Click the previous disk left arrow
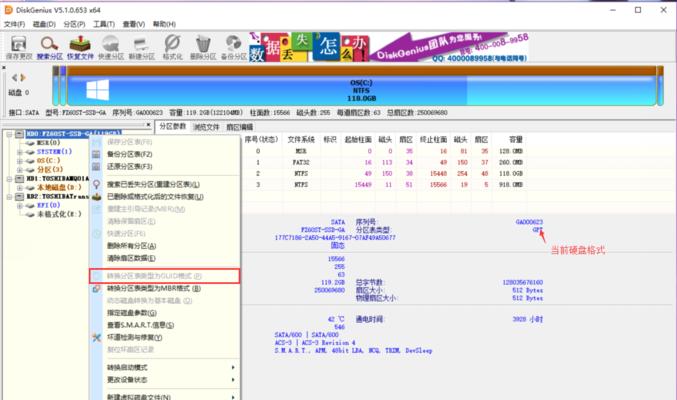 15,78
